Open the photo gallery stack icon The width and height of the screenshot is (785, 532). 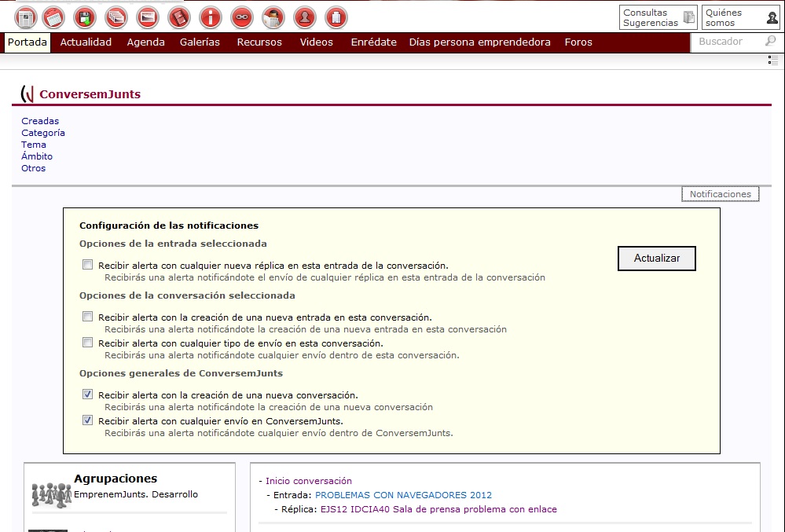[116, 17]
